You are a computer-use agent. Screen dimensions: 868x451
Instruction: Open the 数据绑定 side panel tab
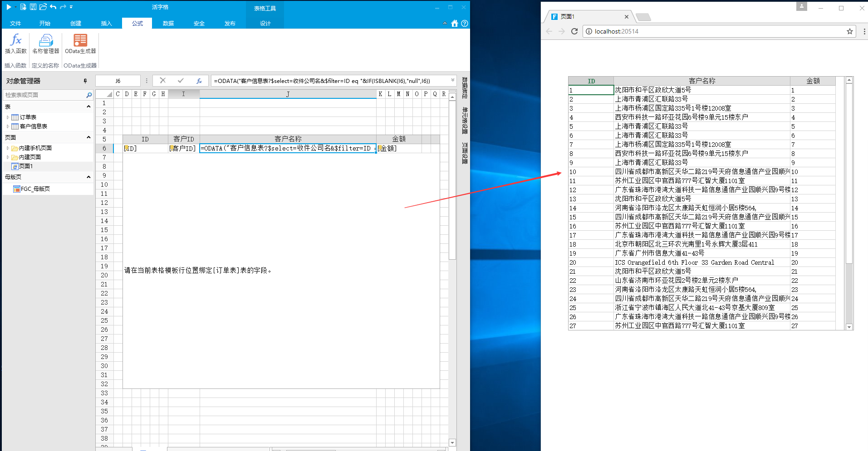(465, 87)
